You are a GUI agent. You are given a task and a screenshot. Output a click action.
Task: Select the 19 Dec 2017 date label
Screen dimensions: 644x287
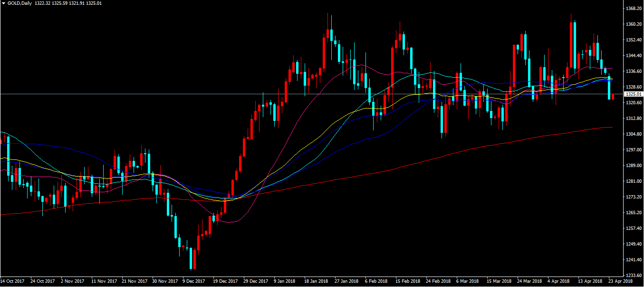coord(226,281)
